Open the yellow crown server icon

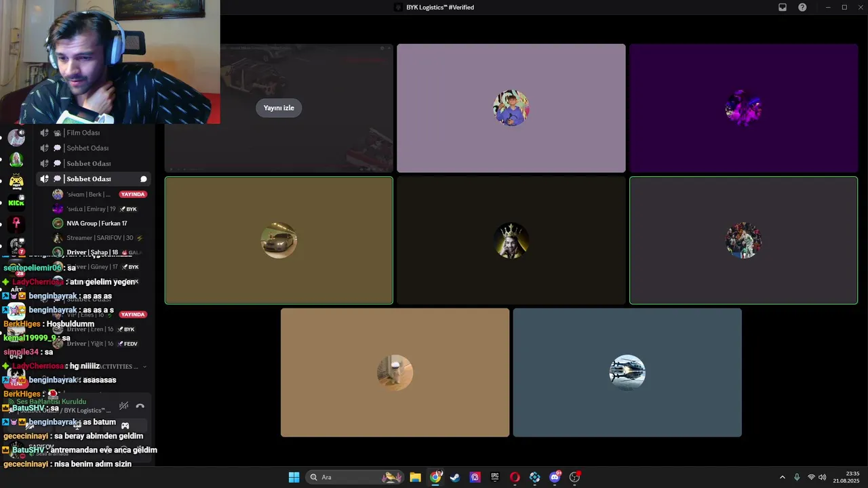click(x=16, y=182)
